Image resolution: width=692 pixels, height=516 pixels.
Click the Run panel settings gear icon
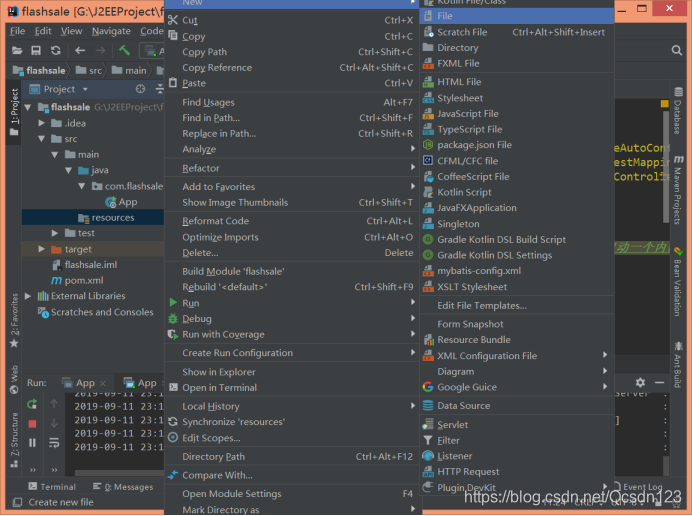click(x=640, y=383)
